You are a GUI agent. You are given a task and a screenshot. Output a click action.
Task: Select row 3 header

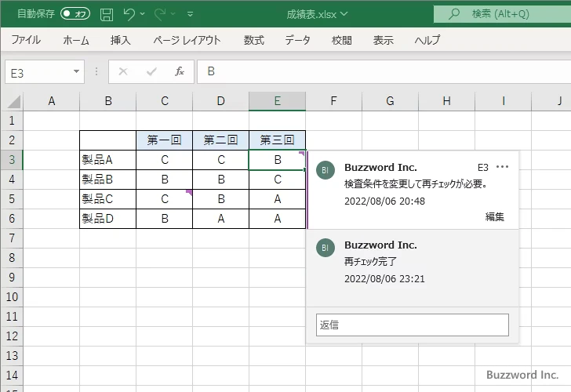pyautogui.click(x=12, y=160)
